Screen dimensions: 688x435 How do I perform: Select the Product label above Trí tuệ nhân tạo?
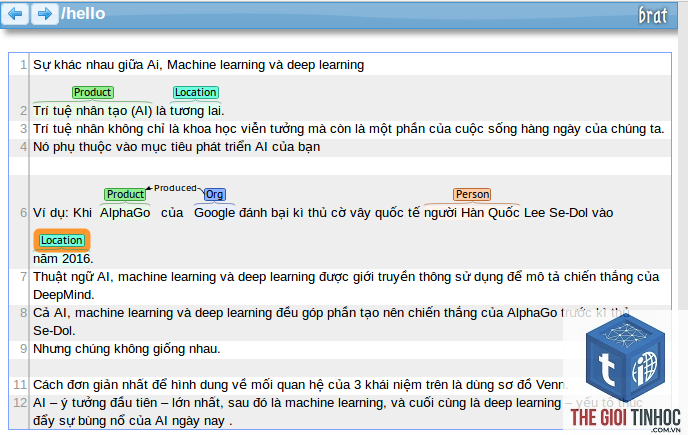pyautogui.click(x=93, y=93)
